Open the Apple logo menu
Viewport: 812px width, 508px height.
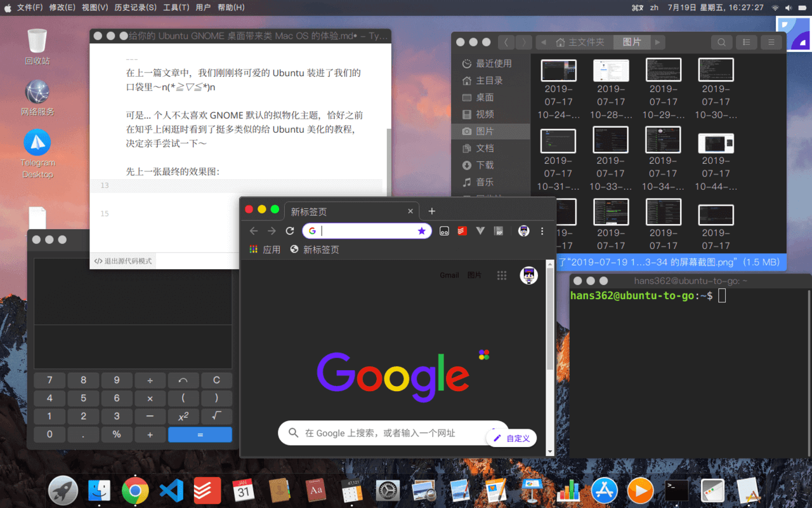point(8,8)
